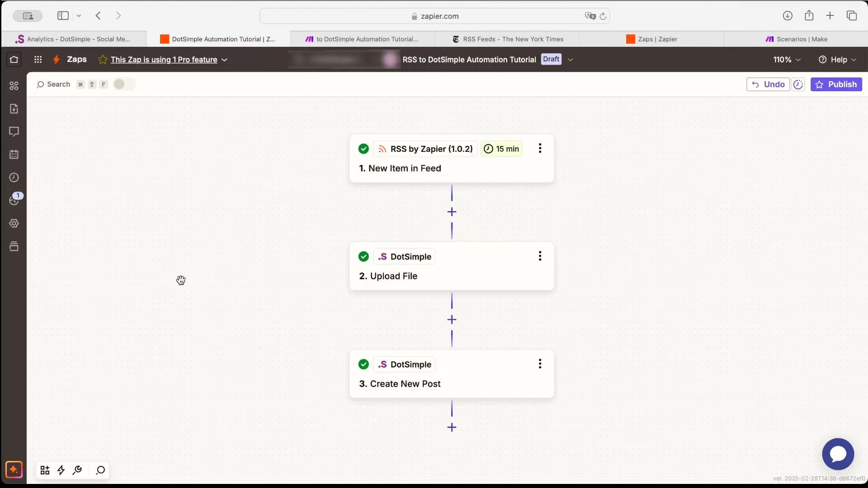
Task: Open options menu for RSS by Zapier step
Action: 540,149
